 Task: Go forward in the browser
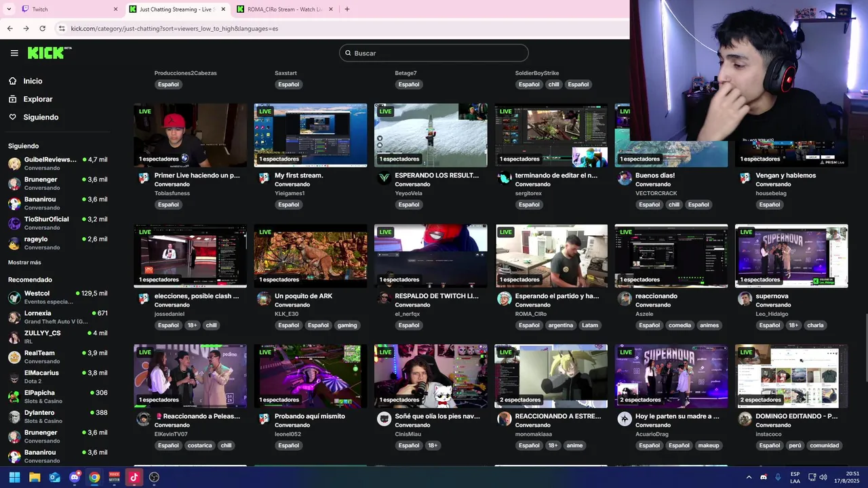click(x=26, y=28)
